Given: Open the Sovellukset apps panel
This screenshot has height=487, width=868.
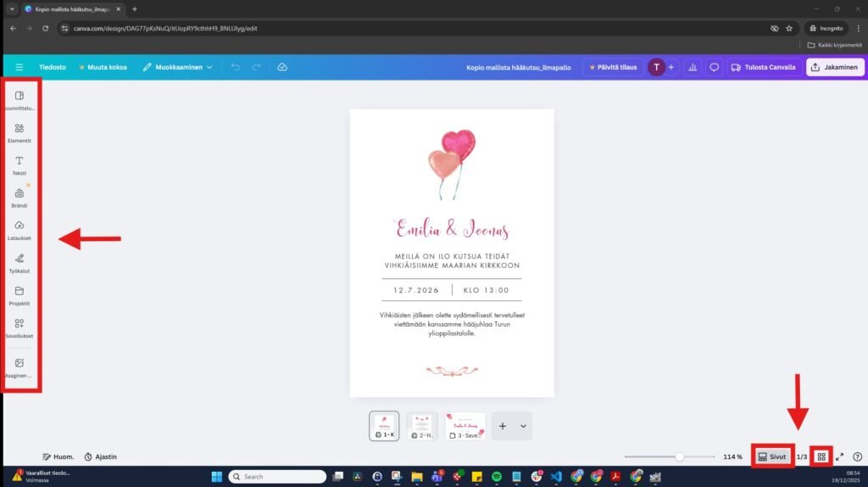Looking at the screenshot, I should tap(19, 327).
